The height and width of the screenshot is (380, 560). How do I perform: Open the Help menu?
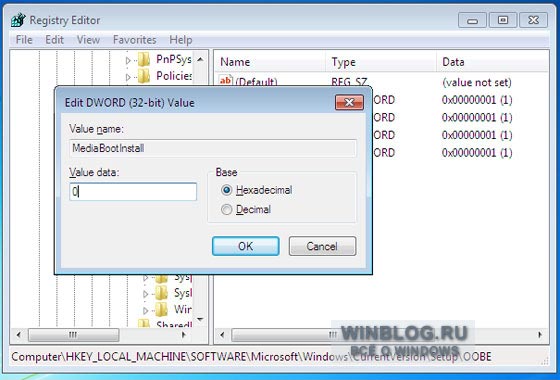(x=181, y=40)
